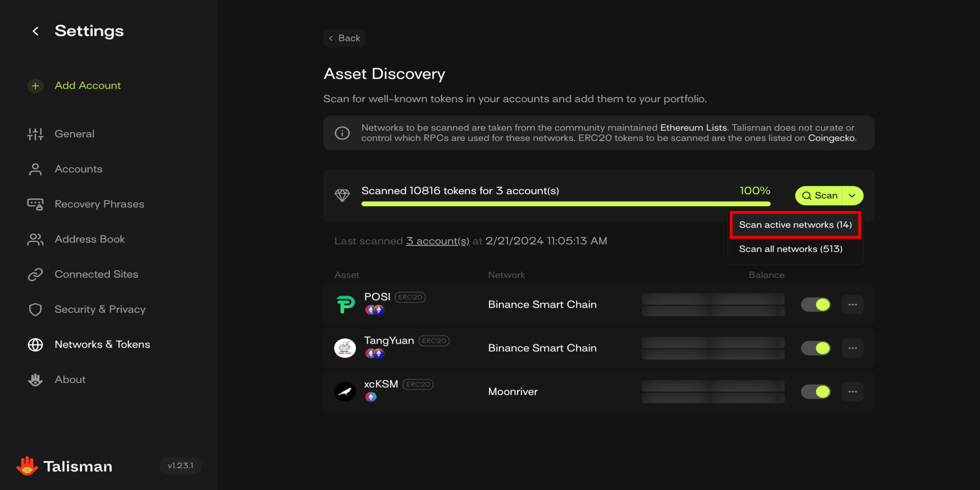This screenshot has width=980, height=490.
Task: Click the Recovery Phrases key icon
Action: [35, 204]
